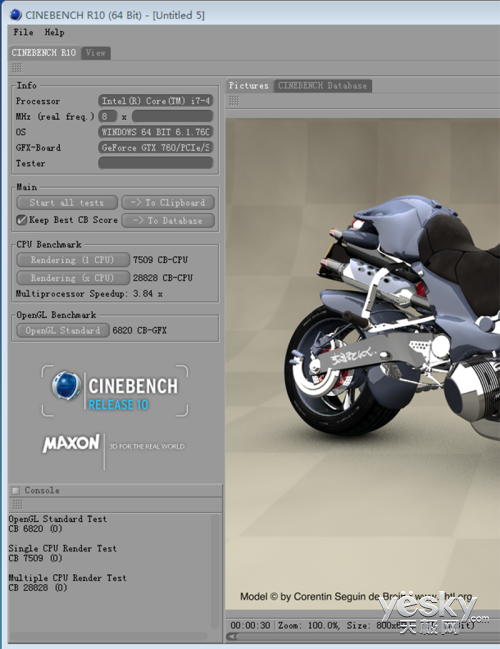The image size is (500, 649).
Task: Click the CB 6820 (0) console line
Action: point(35,529)
